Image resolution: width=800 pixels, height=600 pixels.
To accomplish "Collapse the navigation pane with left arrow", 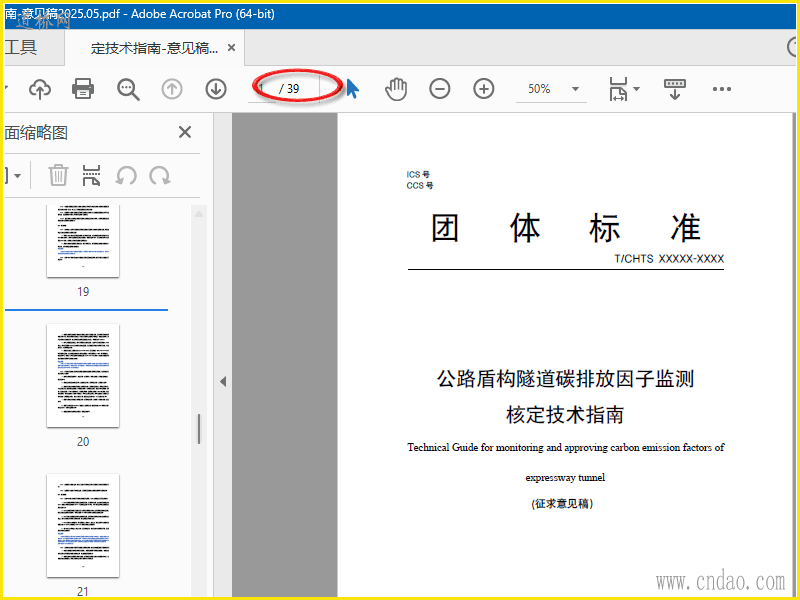I will 223,382.
